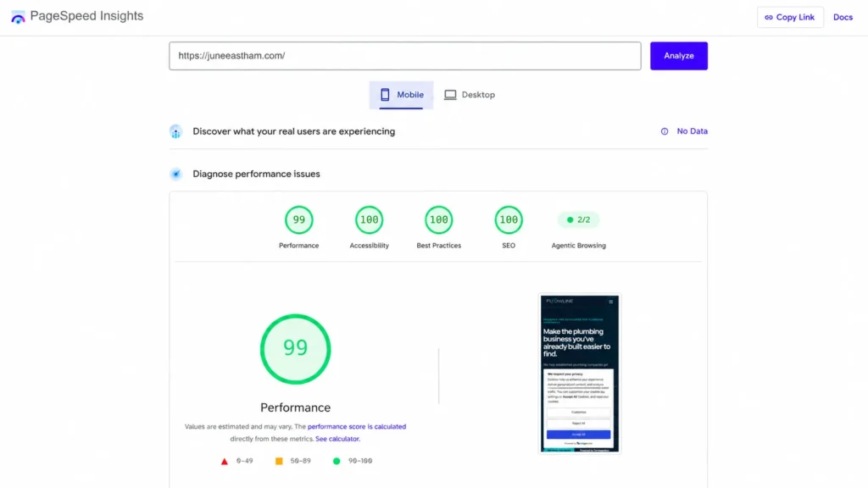
Task: Open 'performance score is calculated' link
Action: 357,427
